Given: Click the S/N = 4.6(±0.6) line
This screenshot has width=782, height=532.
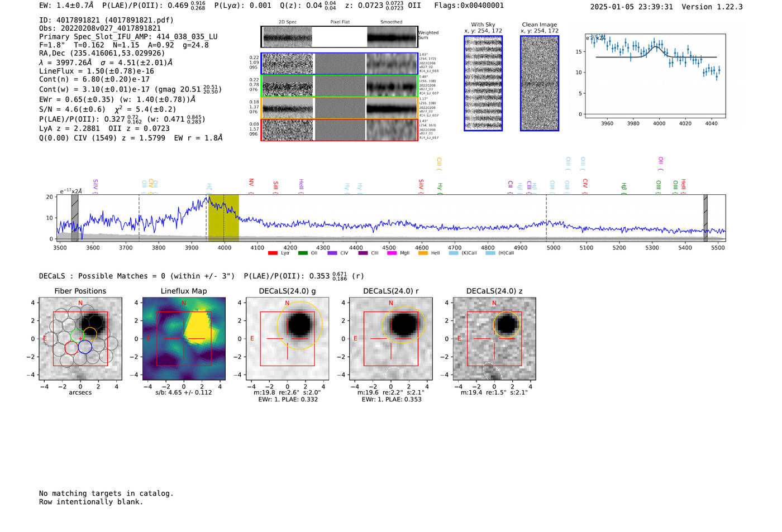Looking at the screenshot, I should coord(107,109).
